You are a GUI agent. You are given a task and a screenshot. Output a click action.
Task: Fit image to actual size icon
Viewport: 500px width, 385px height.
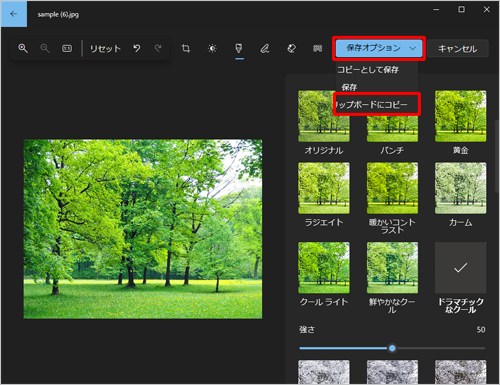(67, 49)
